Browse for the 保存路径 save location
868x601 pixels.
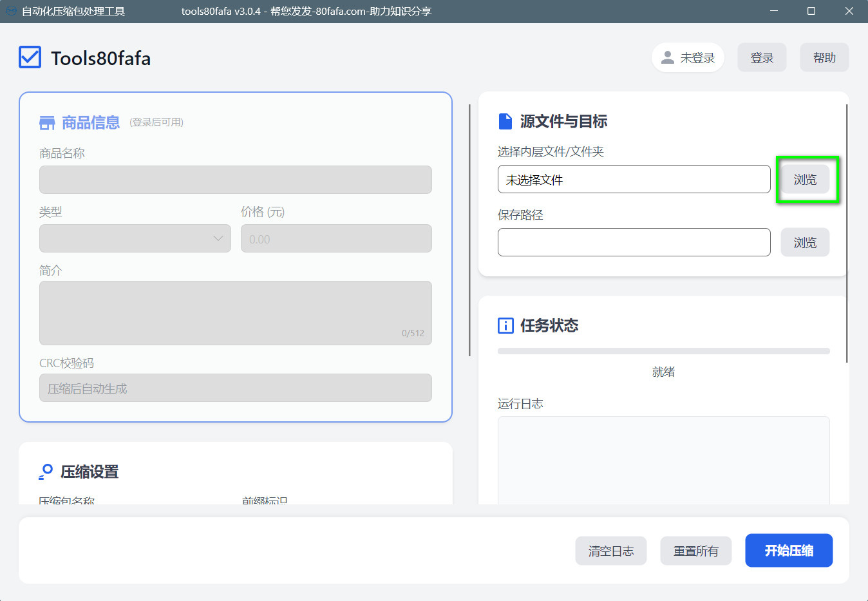tap(805, 242)
